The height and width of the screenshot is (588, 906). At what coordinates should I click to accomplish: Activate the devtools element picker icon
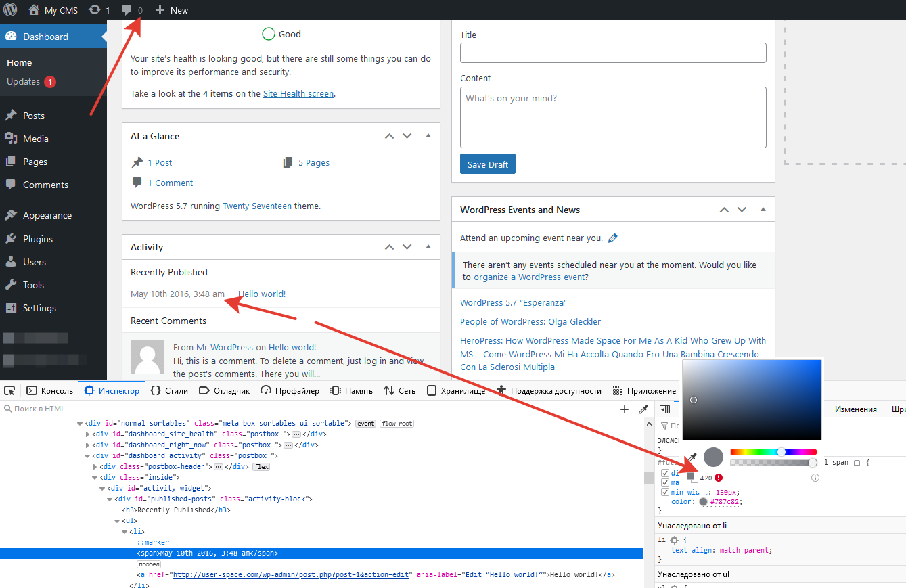coord(9,390)
